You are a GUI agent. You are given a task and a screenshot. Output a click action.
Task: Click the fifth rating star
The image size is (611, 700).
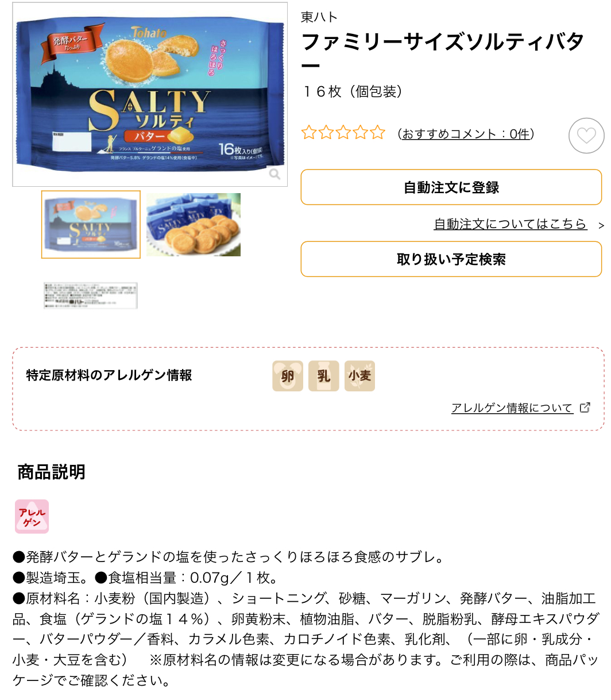click(x=377, y=133)
